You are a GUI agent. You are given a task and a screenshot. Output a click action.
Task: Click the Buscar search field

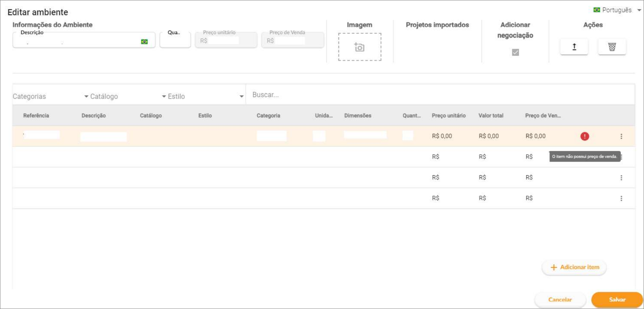pyautogui.click(x=440, y=95)
